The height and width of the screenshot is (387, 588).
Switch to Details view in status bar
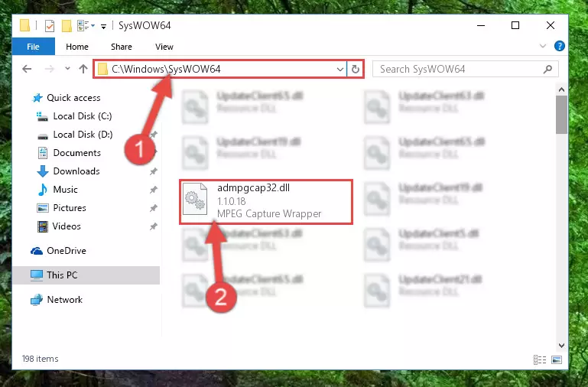(x=540, y=360)
